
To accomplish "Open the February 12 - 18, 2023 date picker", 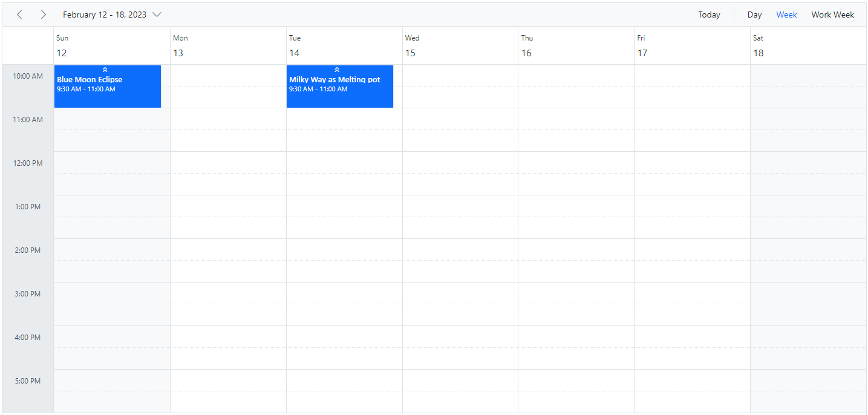I will click(x=112, y=15).
